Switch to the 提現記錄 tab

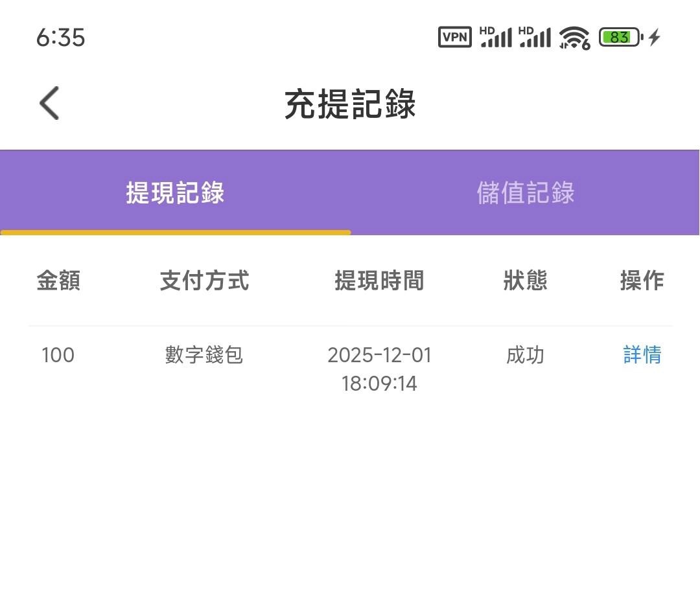(x=175, y=192)
